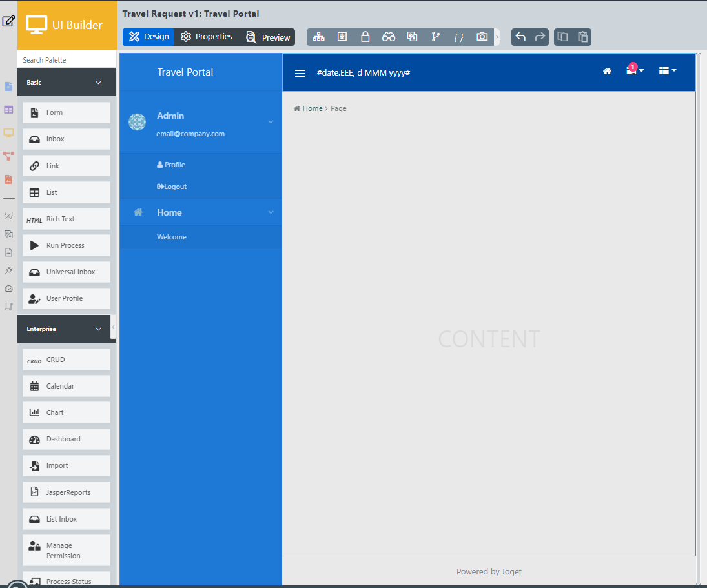
Task: Select the Profile menu item
Action: point(171,165)
